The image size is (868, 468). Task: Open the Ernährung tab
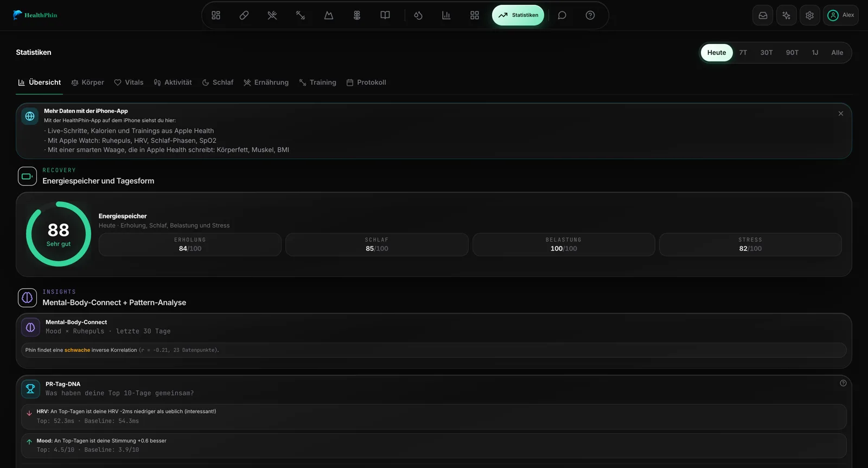(266, 83)
